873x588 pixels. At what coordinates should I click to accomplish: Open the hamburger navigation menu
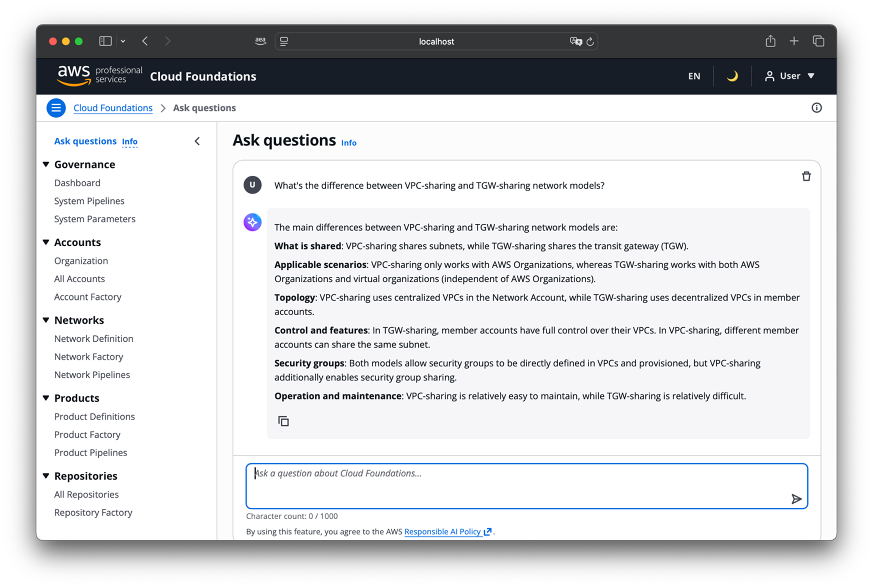point(56,108)
